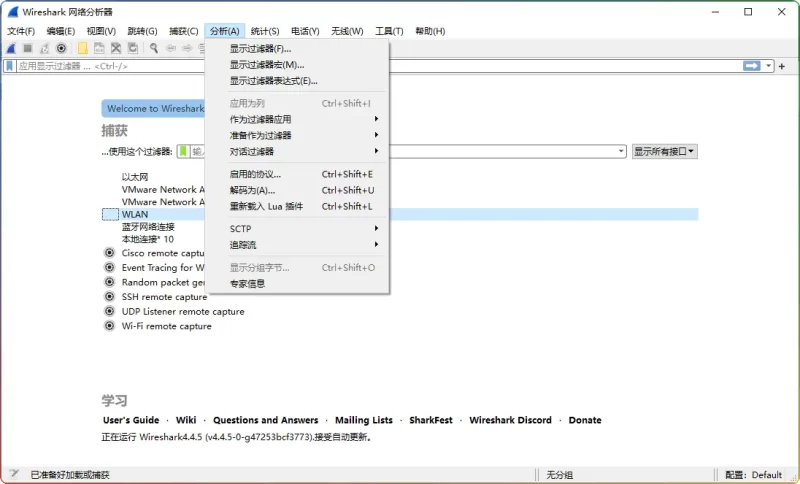
Task: Choose 显示过滤器宏(M)... menu entry
Action: tap(297, 65)
